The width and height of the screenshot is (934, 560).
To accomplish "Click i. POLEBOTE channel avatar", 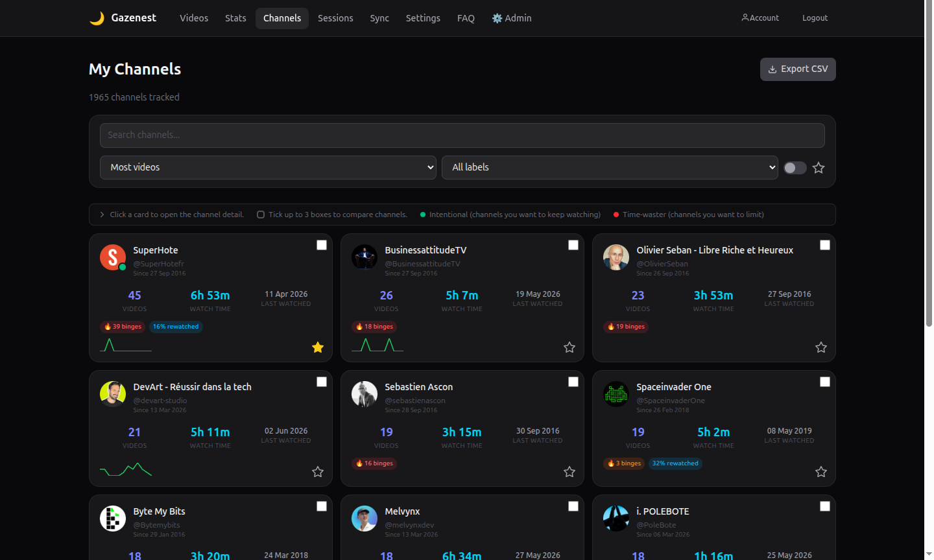I will (616, 519).
